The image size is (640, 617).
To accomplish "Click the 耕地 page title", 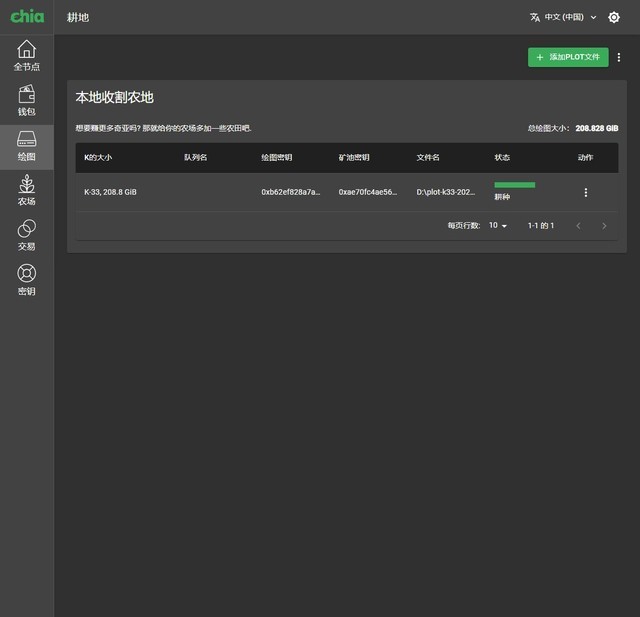I will 78,18.
